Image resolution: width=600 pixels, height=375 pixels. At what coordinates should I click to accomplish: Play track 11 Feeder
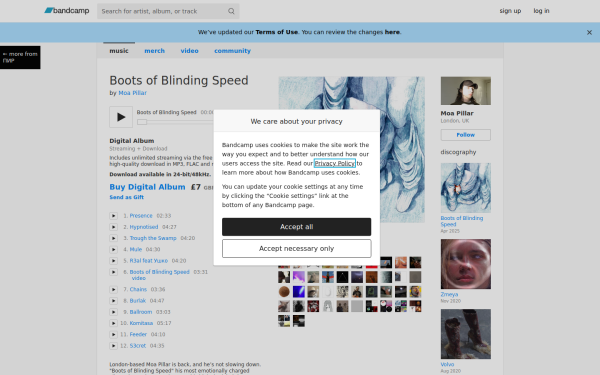114,334
